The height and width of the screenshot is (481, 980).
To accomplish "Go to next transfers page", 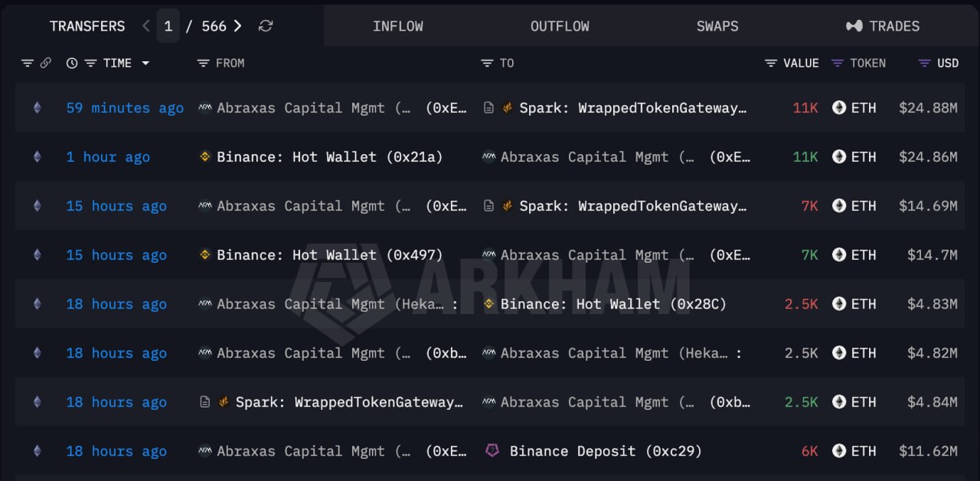I will click(237, 26).
